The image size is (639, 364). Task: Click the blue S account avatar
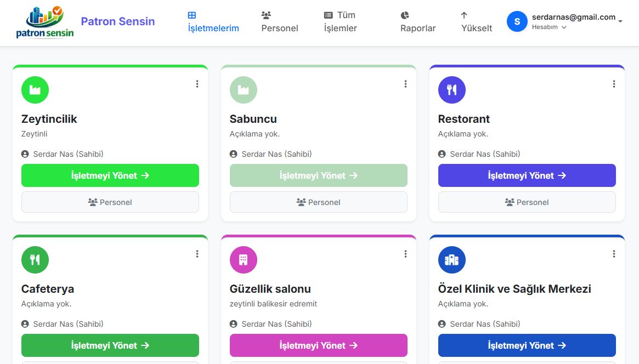(517, 21)
